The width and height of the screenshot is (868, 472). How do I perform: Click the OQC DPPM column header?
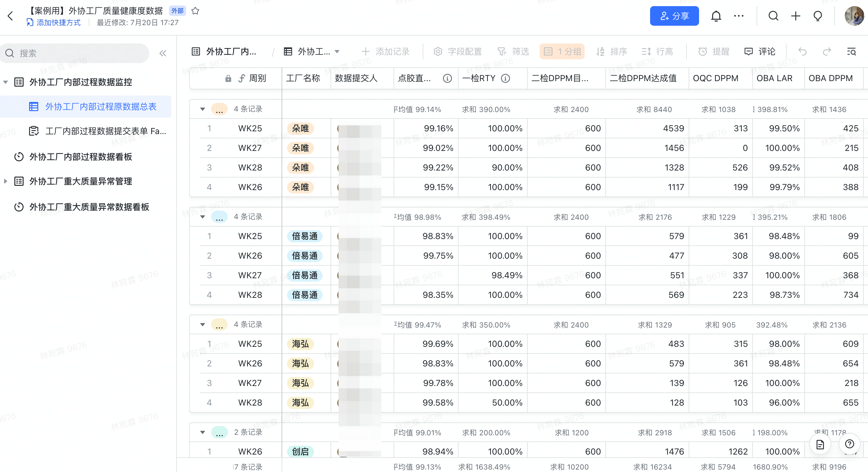[720, 78]
